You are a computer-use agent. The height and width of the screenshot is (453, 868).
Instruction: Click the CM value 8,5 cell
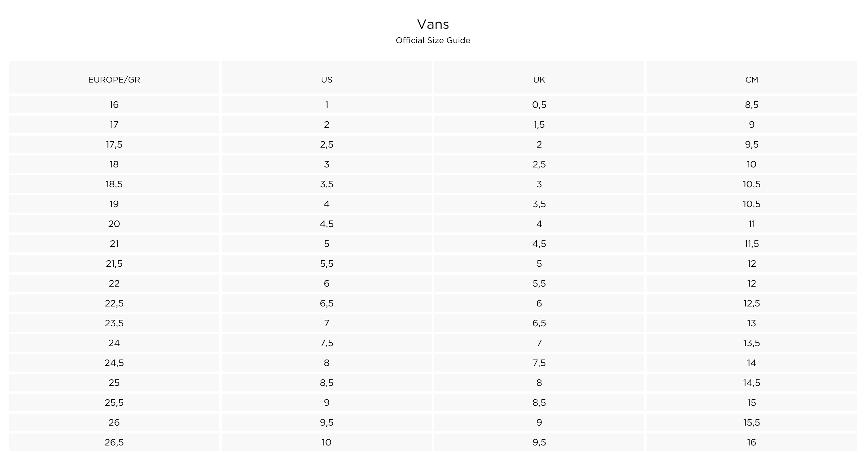tap(752, 104)
